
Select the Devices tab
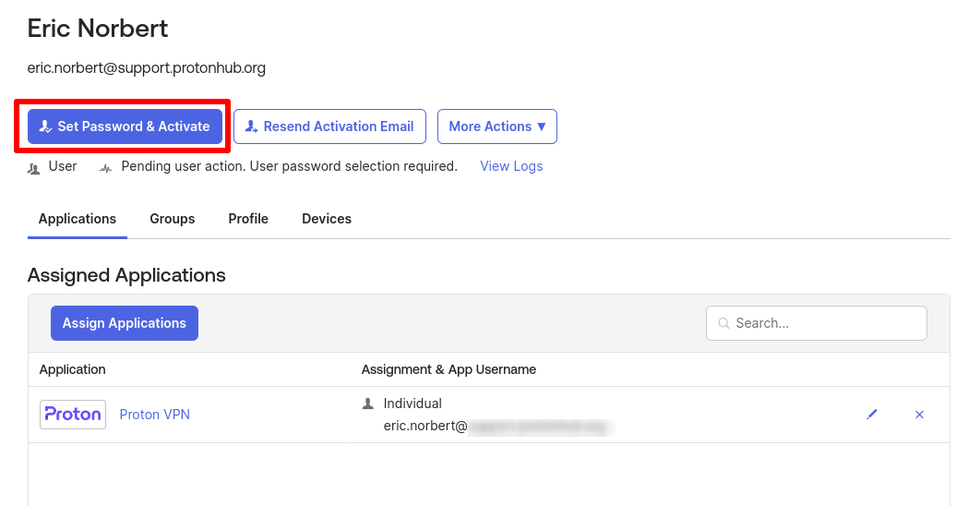(x=327, y=219)
